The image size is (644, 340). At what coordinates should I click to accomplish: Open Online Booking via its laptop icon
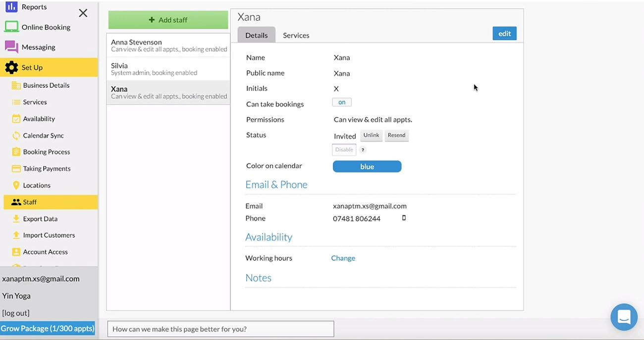[x=11, y=27]
